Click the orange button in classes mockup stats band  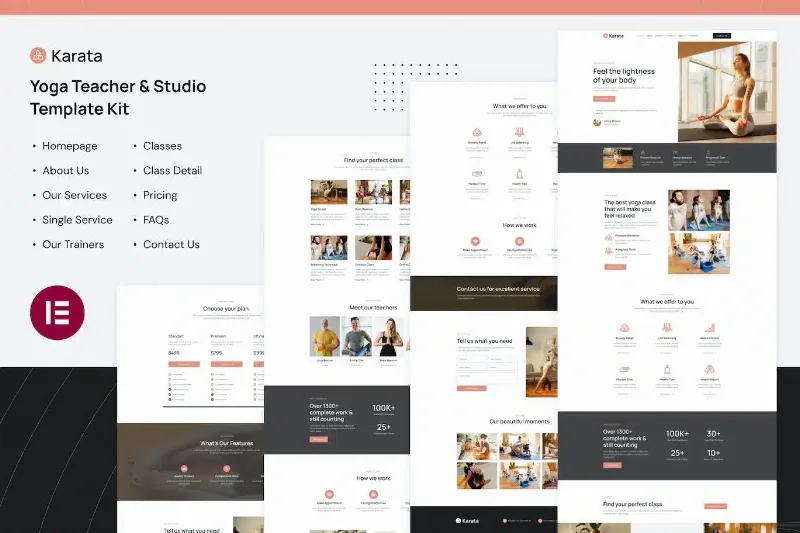tap(319, 439)
